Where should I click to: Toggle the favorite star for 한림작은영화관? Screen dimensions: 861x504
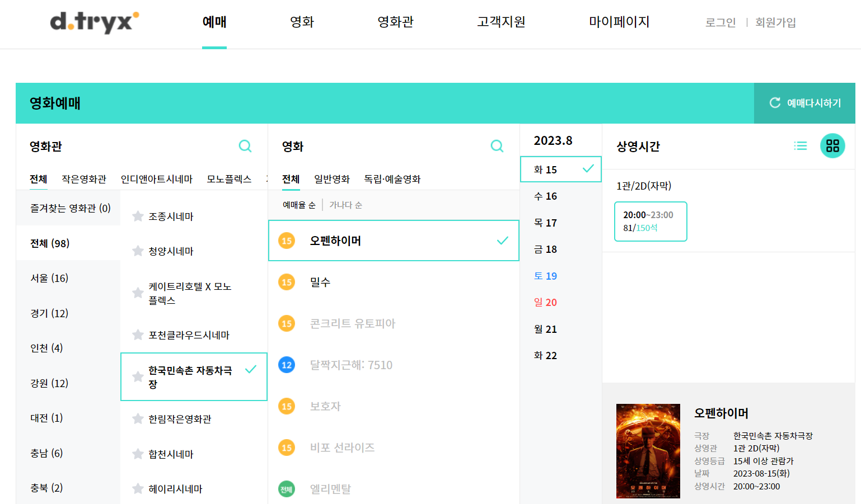138,418
